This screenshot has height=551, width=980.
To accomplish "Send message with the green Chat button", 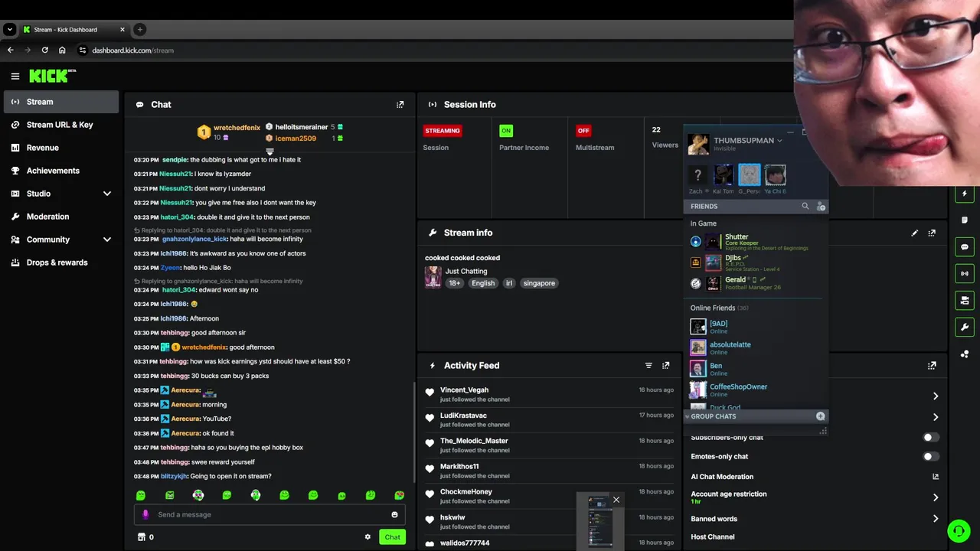I will [x=392, y=537].
